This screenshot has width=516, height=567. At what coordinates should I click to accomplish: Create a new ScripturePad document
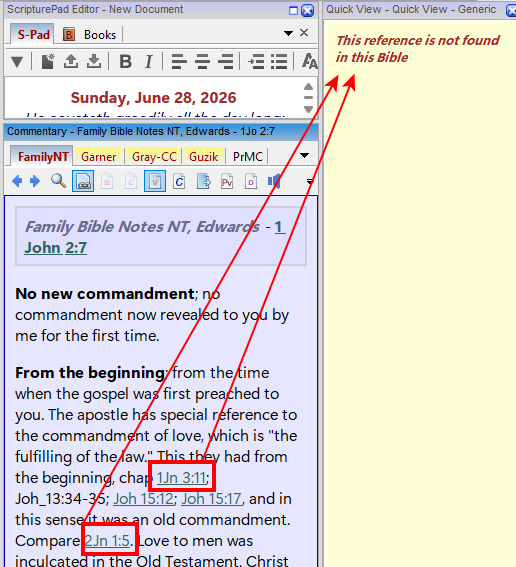[48, 61]
